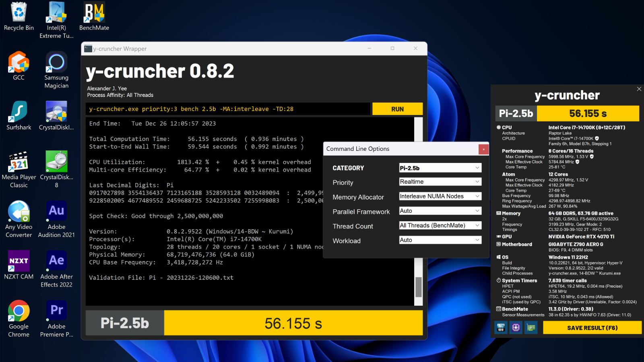The width and height of the screenshot is (644, 362).
Task: Open NZXT CAM desktop icon
Action: click(19, 265)
